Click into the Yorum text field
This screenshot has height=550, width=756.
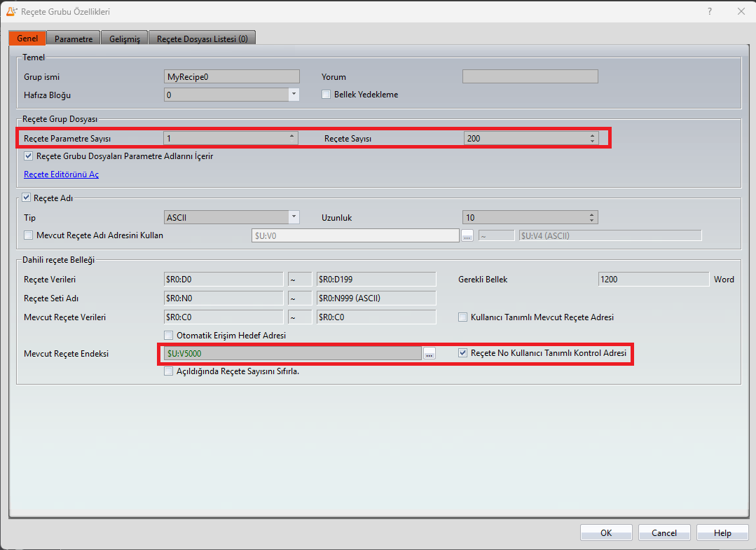click(x=530, y=77)
